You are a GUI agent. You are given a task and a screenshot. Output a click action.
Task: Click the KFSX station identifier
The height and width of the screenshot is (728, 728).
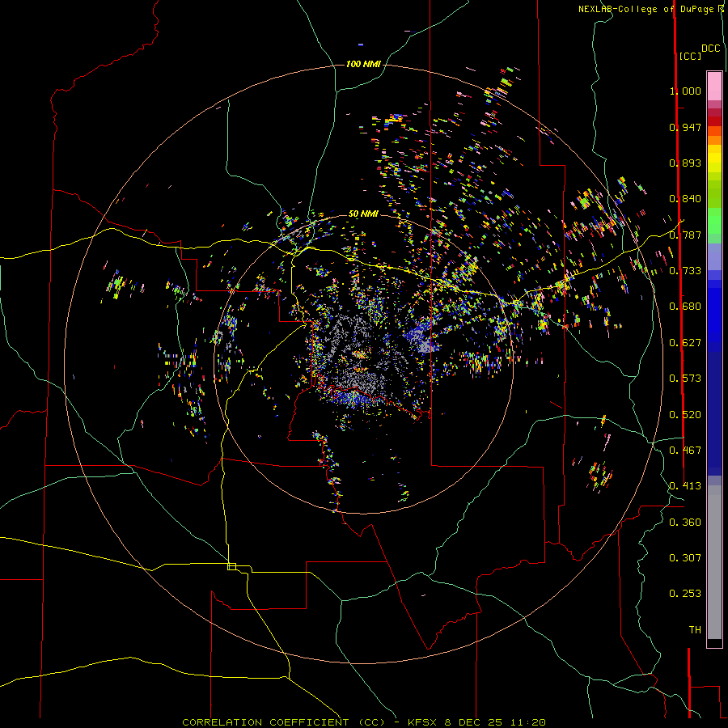(422, 722)
